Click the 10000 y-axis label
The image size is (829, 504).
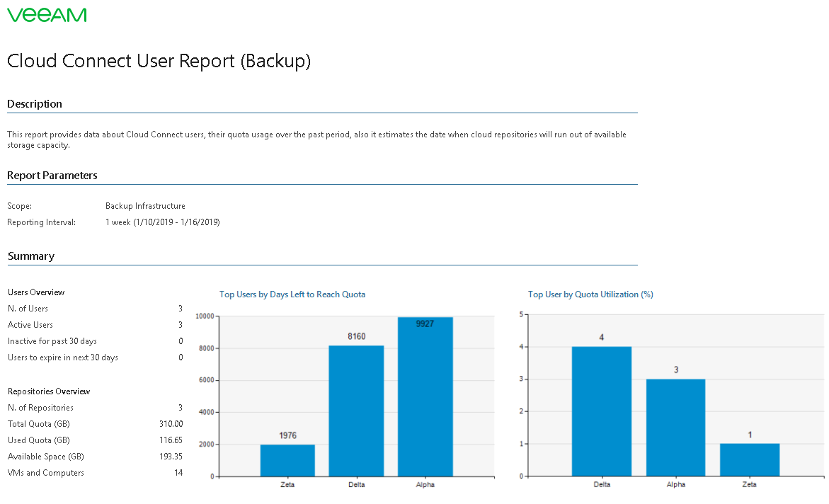(205, 316)
